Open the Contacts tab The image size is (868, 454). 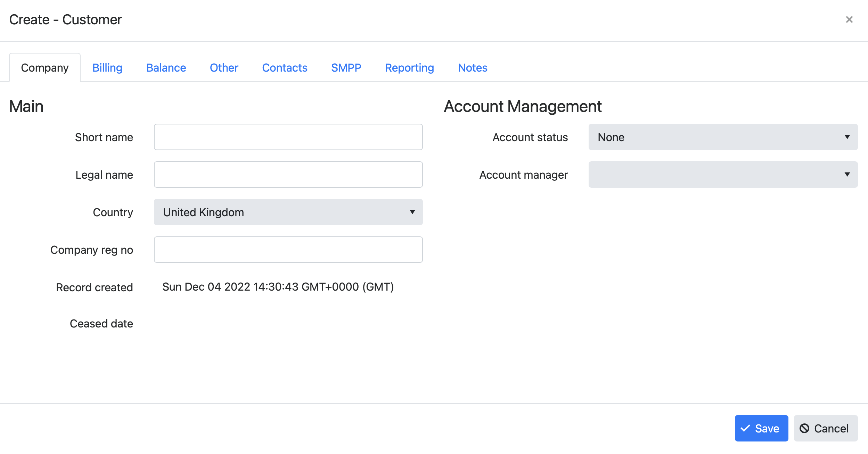pos(285,68)
